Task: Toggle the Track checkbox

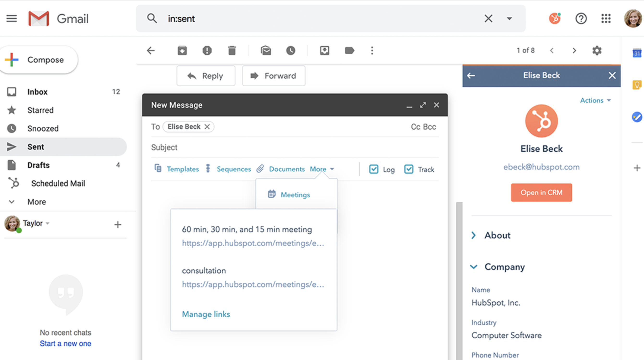Action: pyautogui.click(x=409, y=169)
